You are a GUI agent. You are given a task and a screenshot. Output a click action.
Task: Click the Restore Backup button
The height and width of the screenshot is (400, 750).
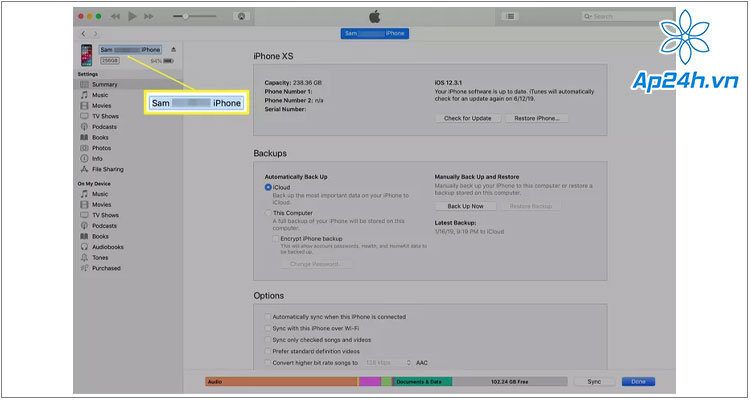[x=531, y=206]
